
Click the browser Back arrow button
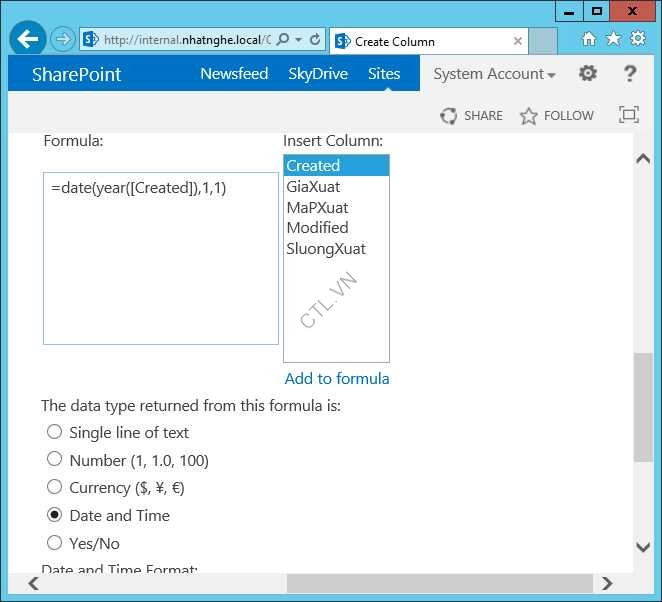pyautogui.click(x=28, y=40)
